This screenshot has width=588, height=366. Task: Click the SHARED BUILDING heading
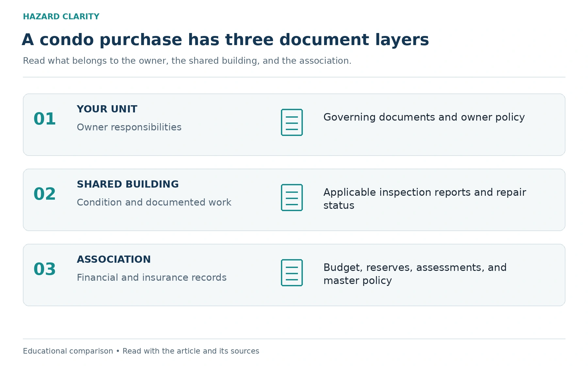click(128, 184)
